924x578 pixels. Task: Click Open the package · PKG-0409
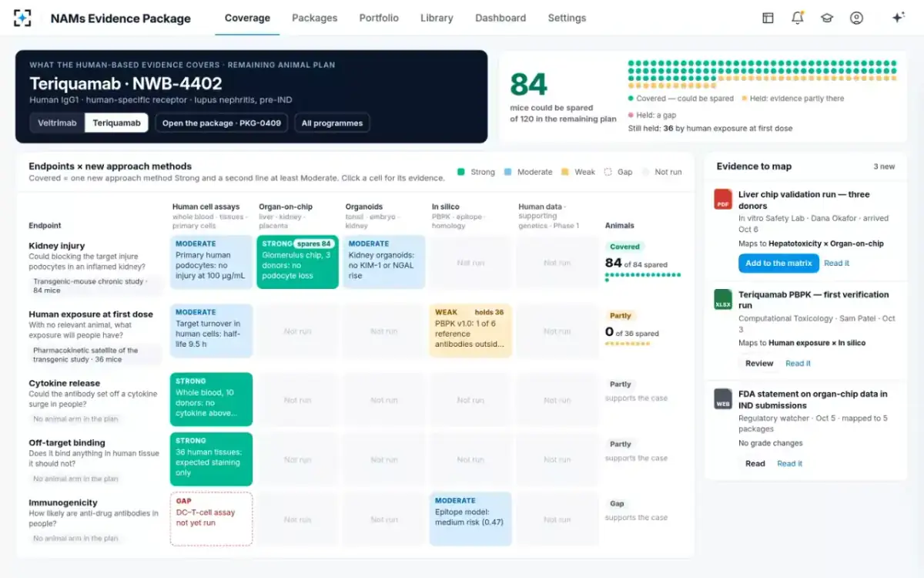(x=222, y=123)
